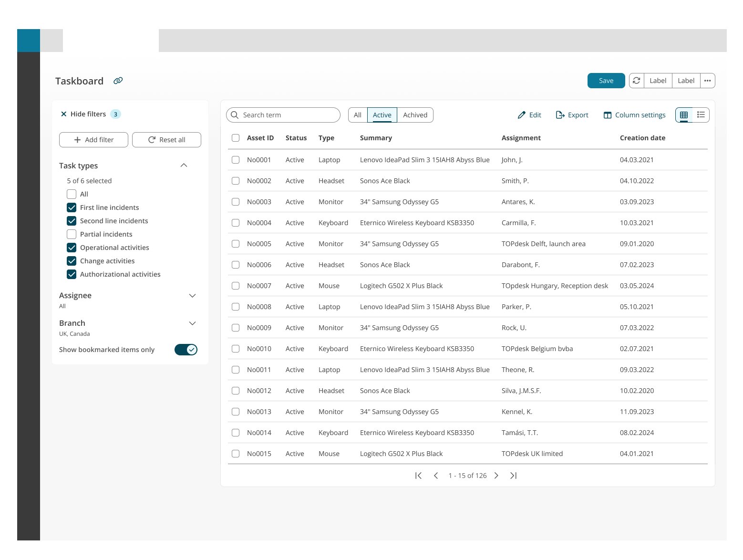Uncheck Authorizational activities
The width and height of the screenshot is (743, 560).
click(72, 274)
